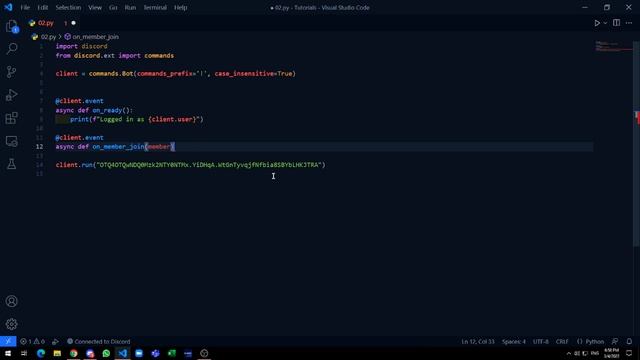Open Google Chrome from taskbar
The width and height of the screenshot is (640, 360).
(x=73, y=353)
